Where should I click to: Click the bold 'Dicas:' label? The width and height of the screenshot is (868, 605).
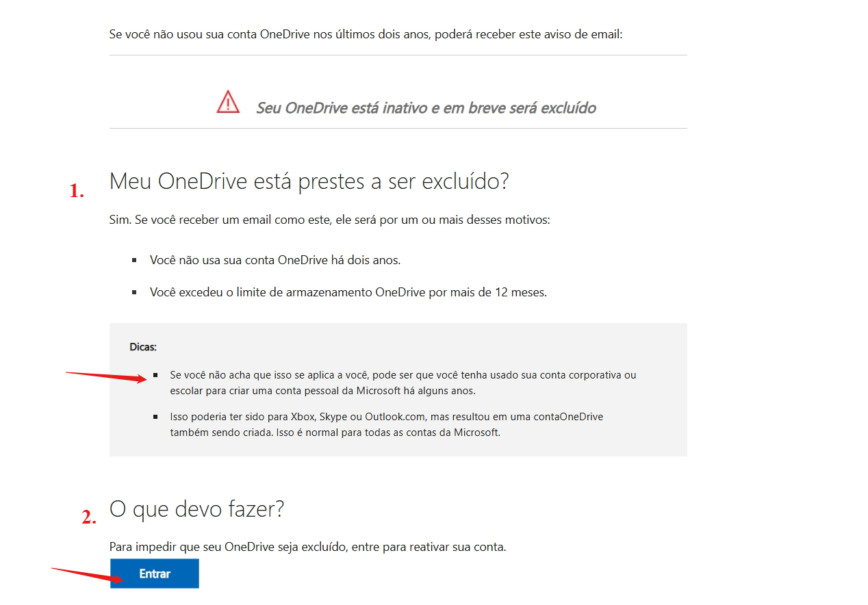tap(143, 347)
